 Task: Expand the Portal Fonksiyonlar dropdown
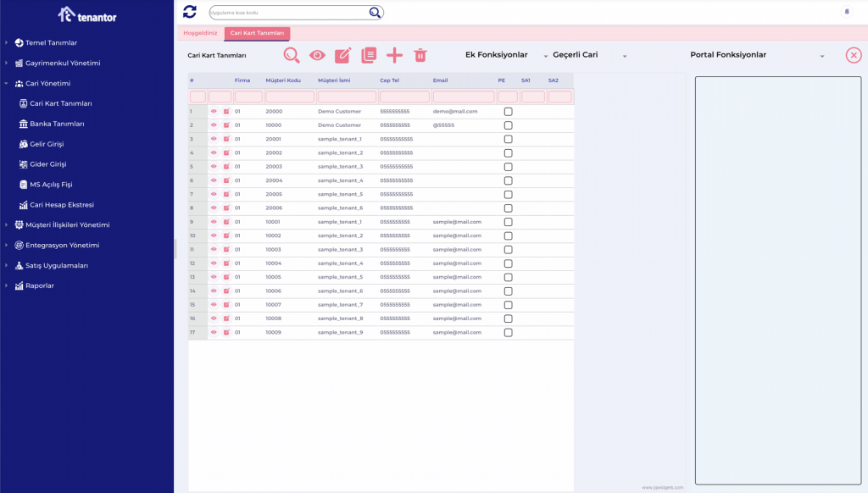point(757,55)
